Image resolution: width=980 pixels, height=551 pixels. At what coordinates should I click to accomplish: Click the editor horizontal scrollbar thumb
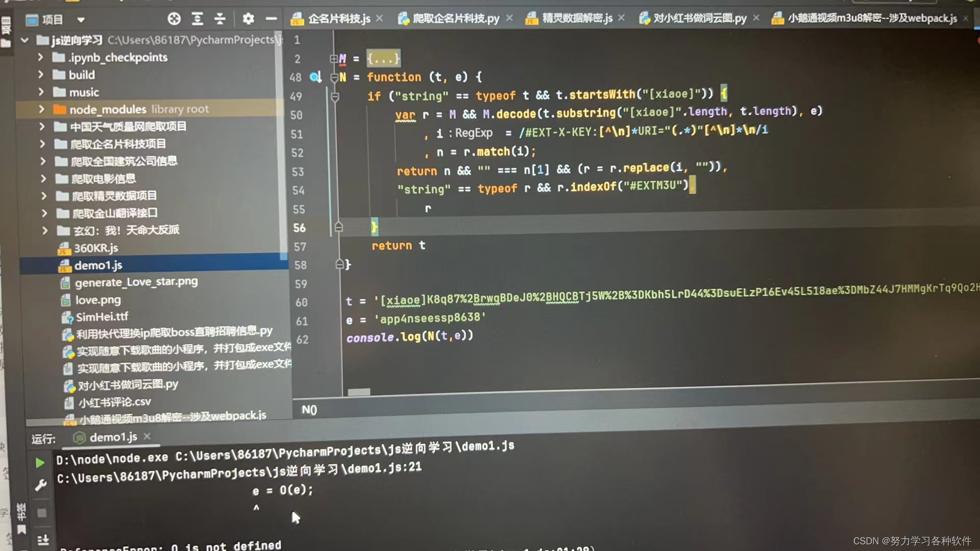(x=359, y=392)
